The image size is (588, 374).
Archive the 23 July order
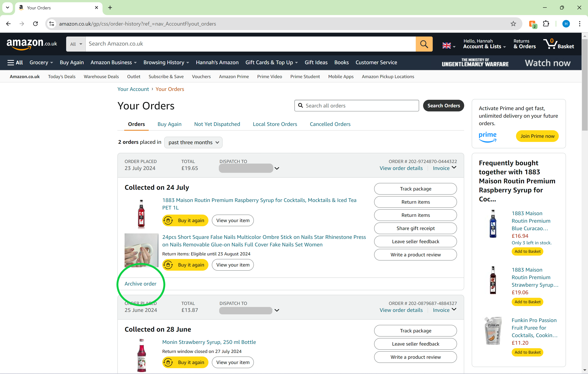click(140, 284)
